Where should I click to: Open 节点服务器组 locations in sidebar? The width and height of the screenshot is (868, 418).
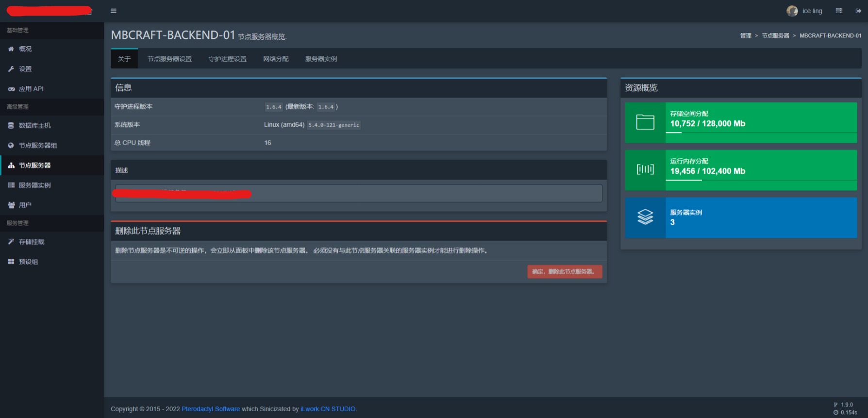point(38,146)
